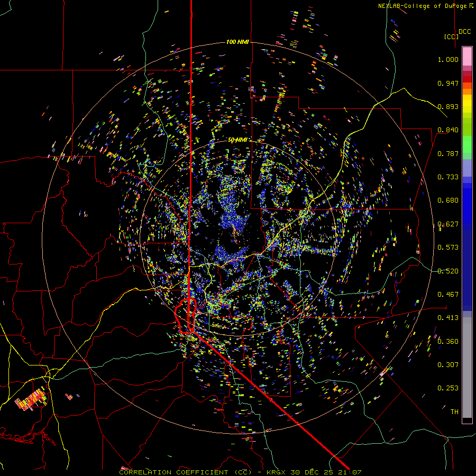Viewport: 476px width, 476px height.
Task: Click the 0.787 scale value
Action: tap(448, 153)
